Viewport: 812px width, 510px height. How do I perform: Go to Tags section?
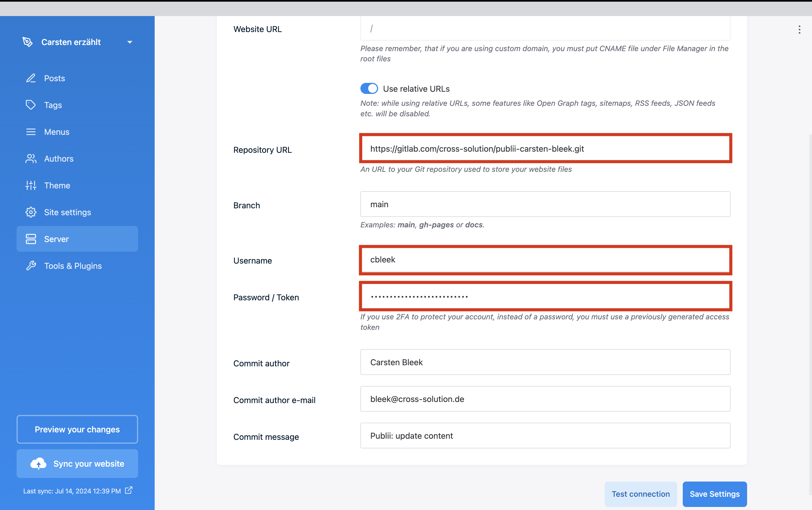click(x=77, y=105)
